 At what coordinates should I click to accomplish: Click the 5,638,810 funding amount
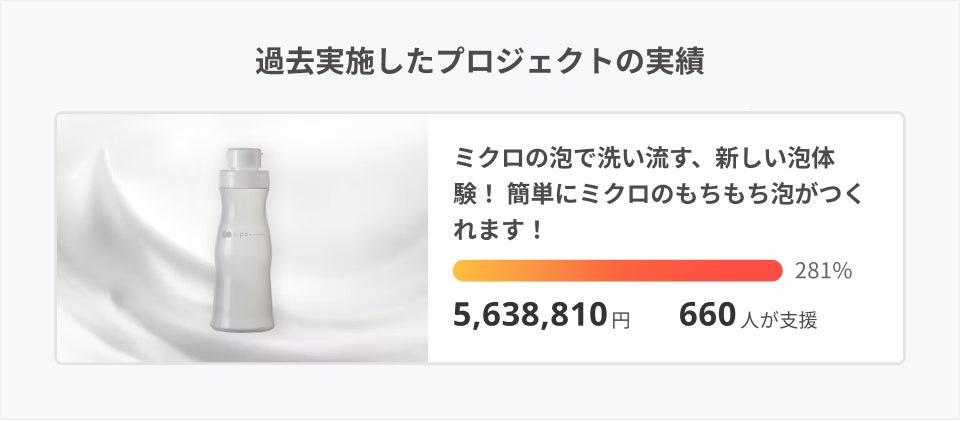click(x=530, y=316)
